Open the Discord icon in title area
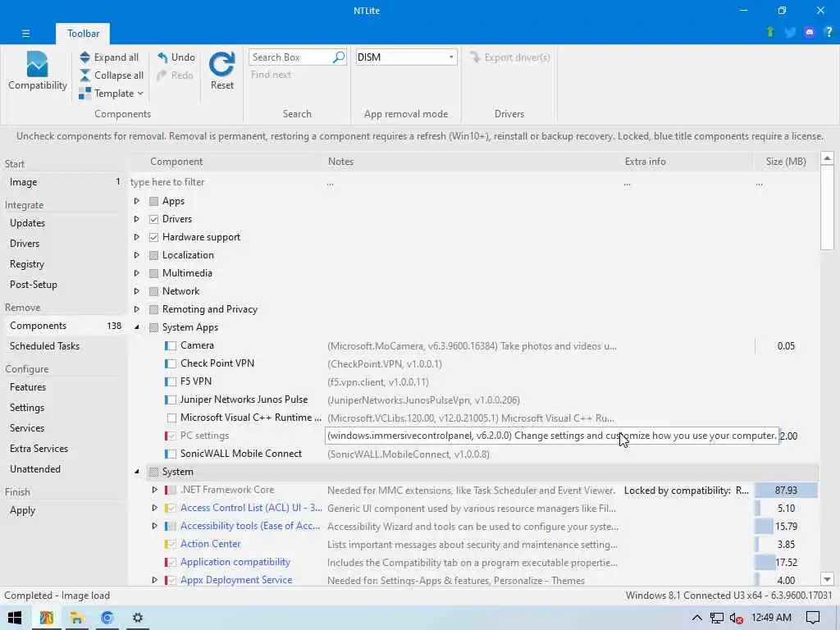840x630 pixels. coord(810,32)
